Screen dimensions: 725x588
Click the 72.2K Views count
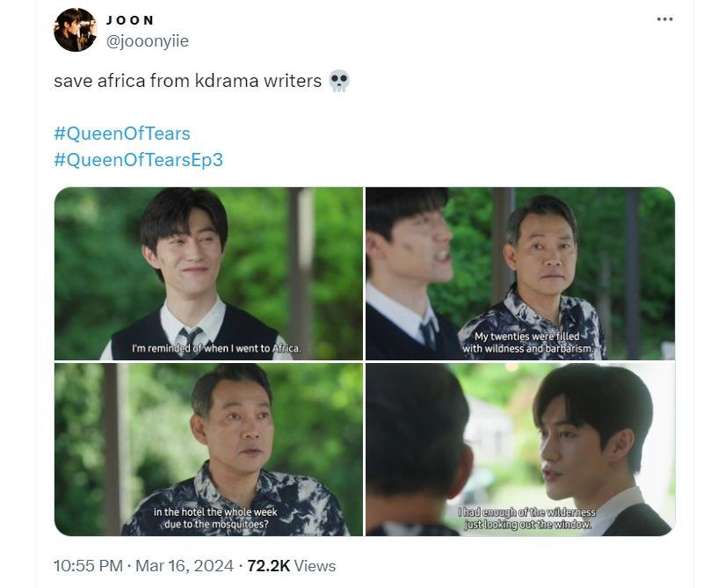291,566
